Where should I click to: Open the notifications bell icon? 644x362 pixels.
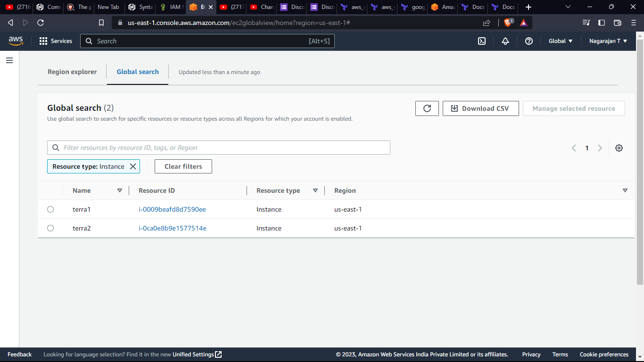pos(505,41)
